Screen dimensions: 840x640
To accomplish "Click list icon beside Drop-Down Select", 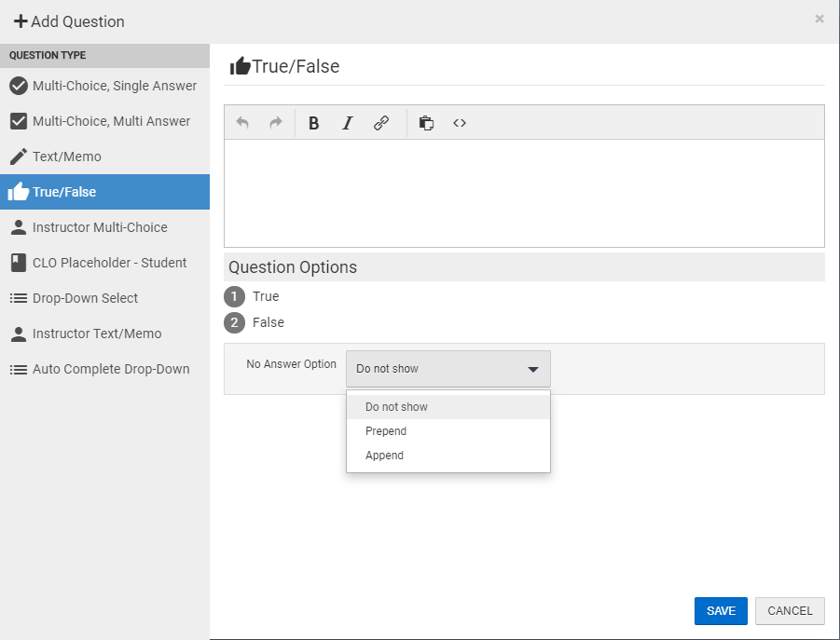I will pyautogui.click(x=19, y=298).
